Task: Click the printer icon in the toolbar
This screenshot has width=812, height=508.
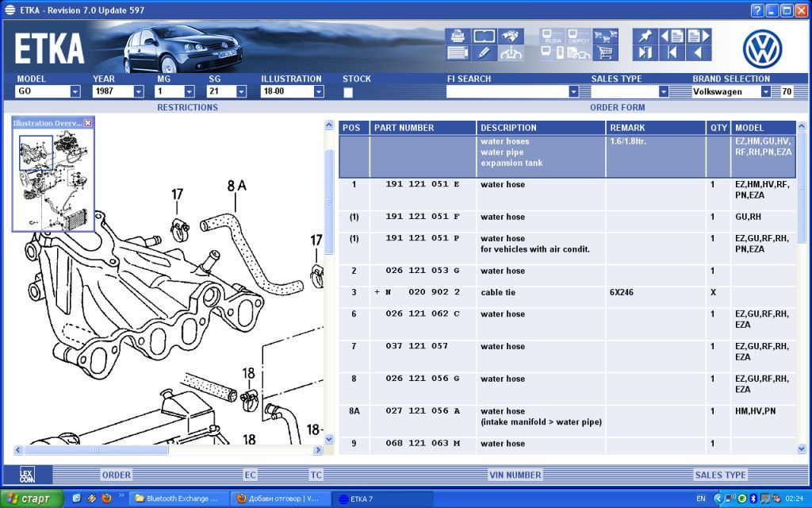Action: 458,37
